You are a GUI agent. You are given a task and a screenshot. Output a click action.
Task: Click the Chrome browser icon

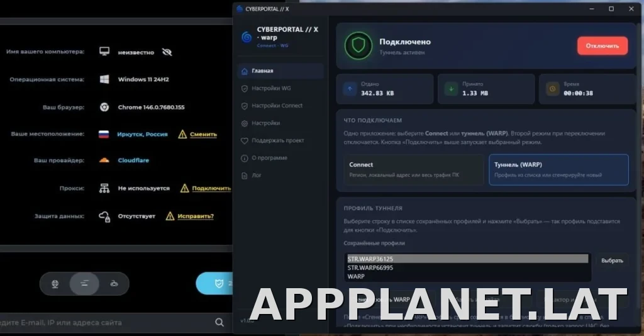[x=104, y=107]
